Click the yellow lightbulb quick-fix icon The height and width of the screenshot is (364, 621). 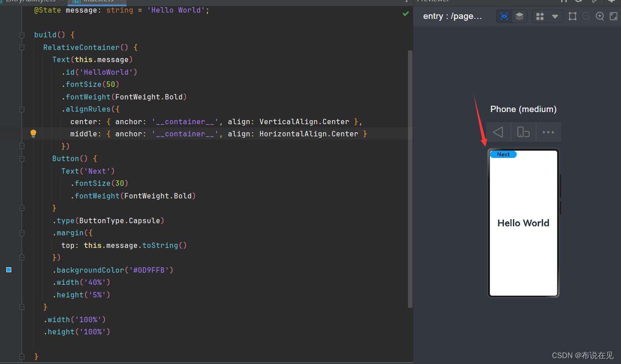coord(33,133)
